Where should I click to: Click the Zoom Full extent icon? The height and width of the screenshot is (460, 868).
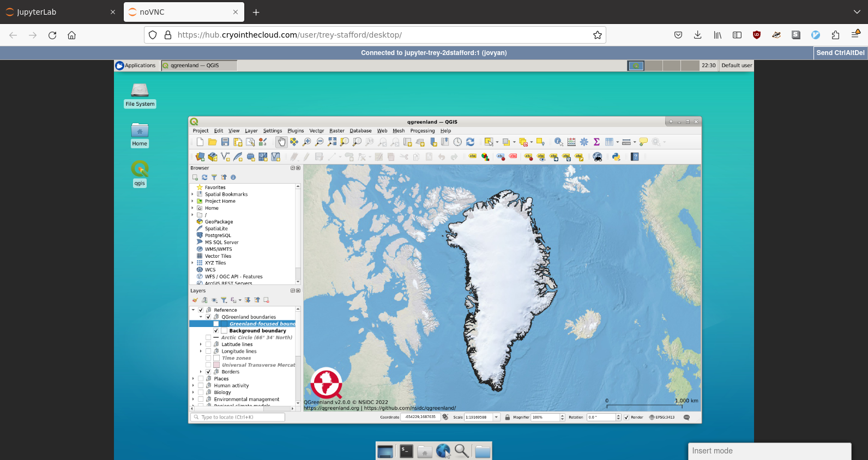tap(332, 142)
